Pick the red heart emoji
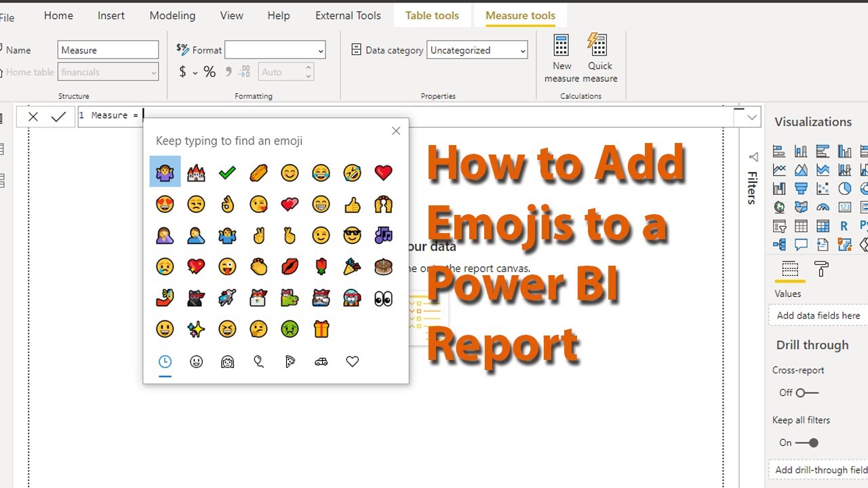868x488 pixels. coord(383,173)
